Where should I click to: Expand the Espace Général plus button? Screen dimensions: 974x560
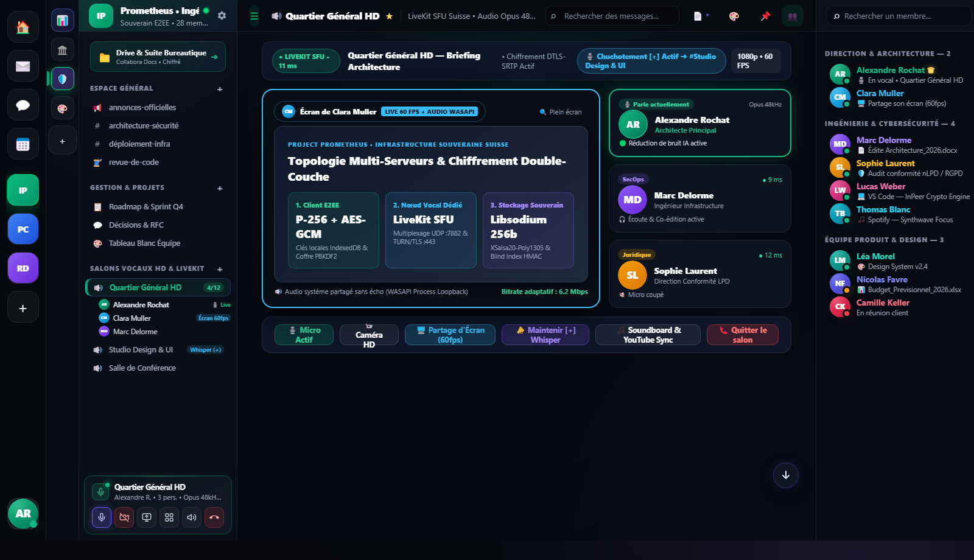click(x=220, y=89)
